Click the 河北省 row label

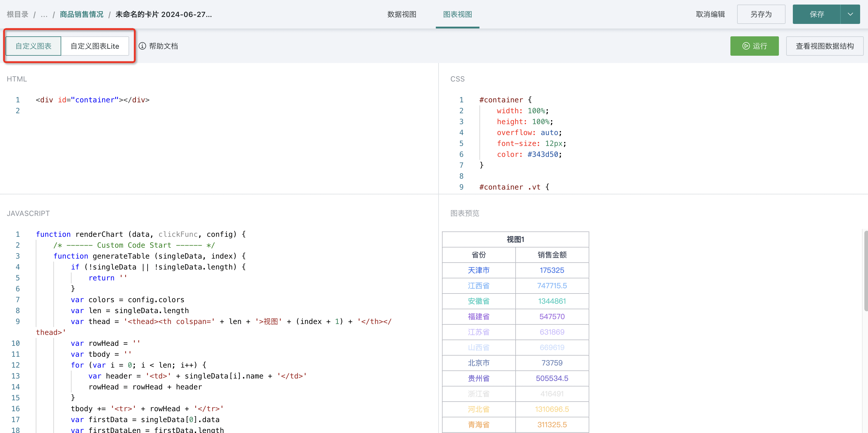[479, 409]
